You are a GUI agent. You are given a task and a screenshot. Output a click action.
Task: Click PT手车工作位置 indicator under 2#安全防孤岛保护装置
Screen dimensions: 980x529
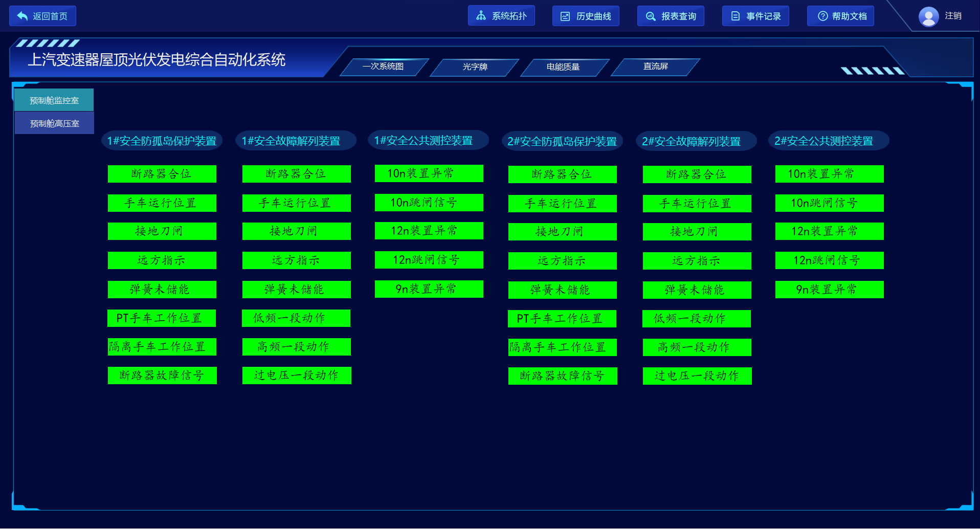[562, 319]
